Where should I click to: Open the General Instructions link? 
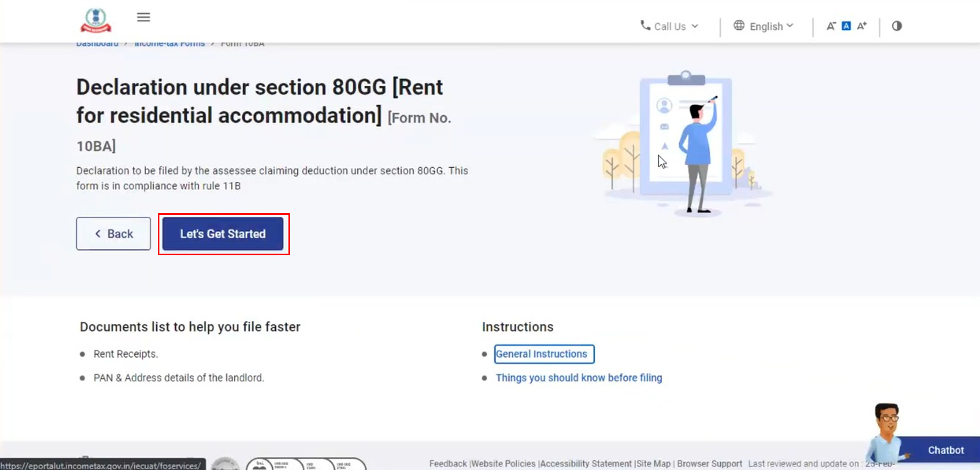541,354
